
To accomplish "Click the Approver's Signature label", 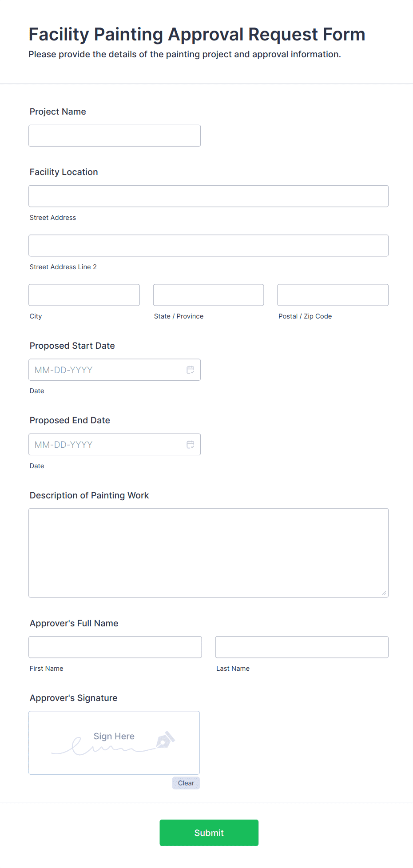I will point(74,698).
